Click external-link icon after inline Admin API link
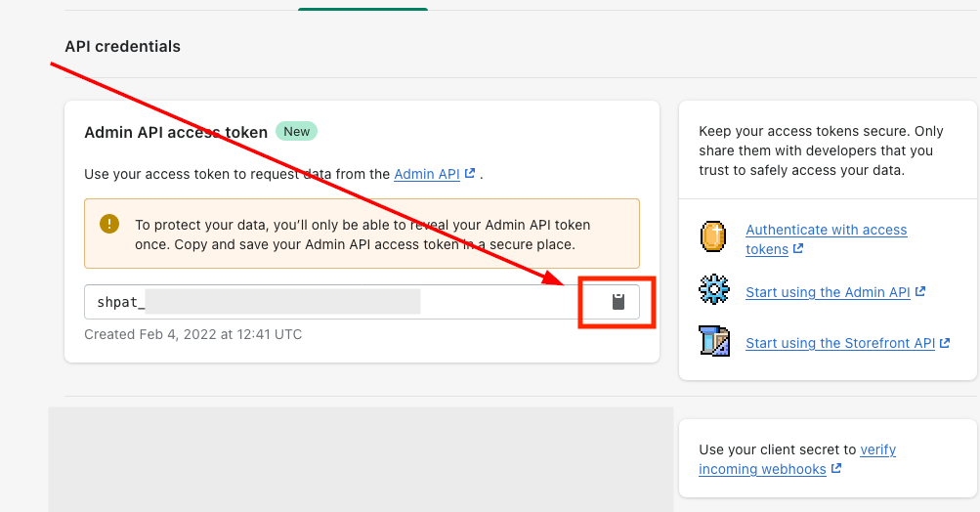Screen dimensions: 980x512 (x=470, y=174)
